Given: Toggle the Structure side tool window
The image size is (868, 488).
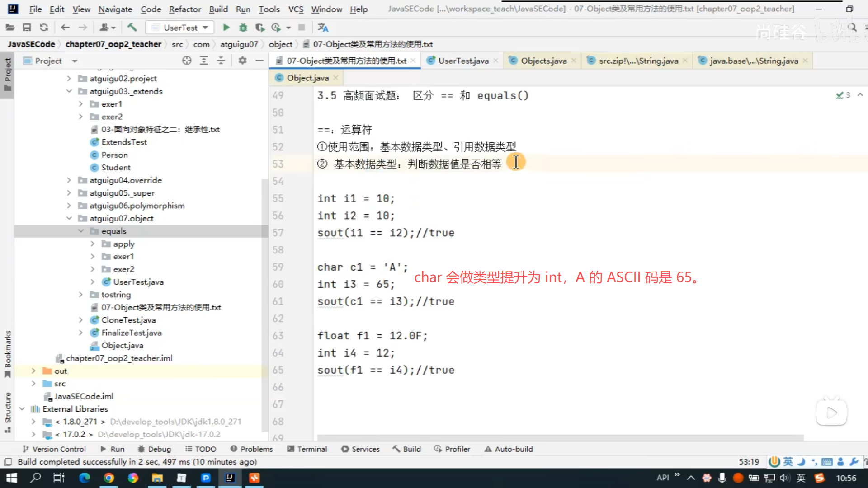Looking at the screenshot, I should (8, 411).
